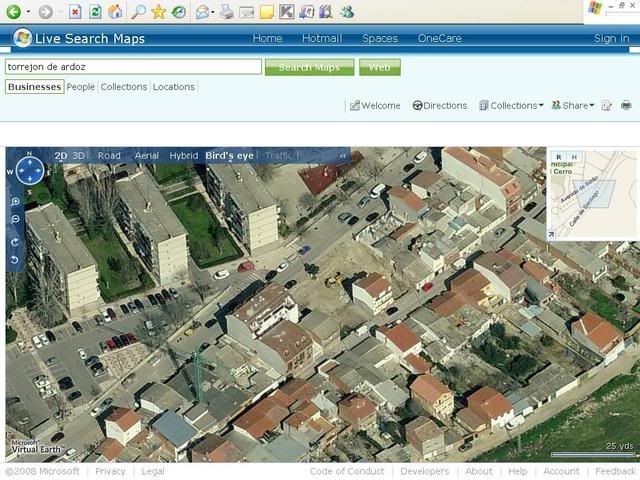Switch map to 3D mode

pyautogui.click(x=79, y=156)
